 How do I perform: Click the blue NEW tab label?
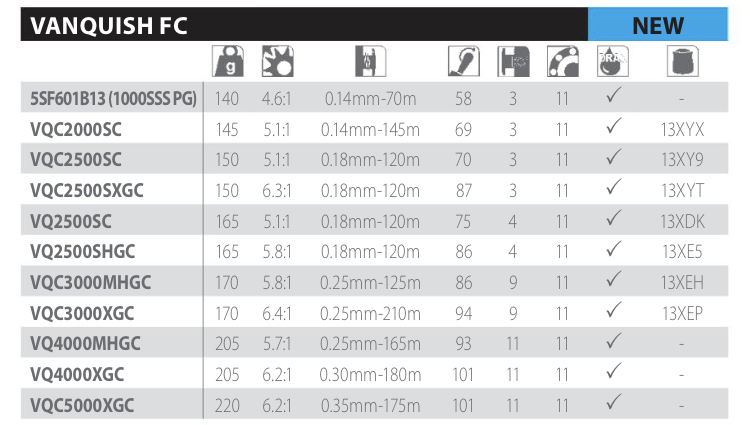coord(658,25)
